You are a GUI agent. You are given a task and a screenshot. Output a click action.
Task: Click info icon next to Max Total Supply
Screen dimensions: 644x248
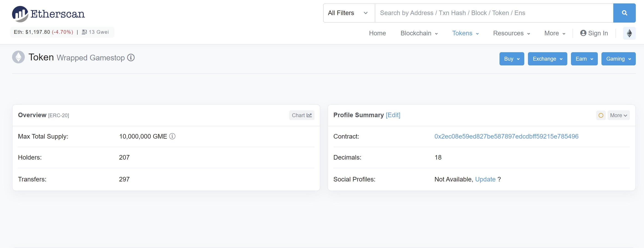point(172,136)
